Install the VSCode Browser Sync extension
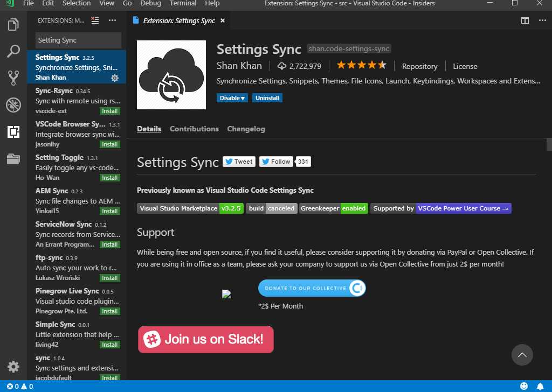552x392 pixels. [x=110, y=144]
